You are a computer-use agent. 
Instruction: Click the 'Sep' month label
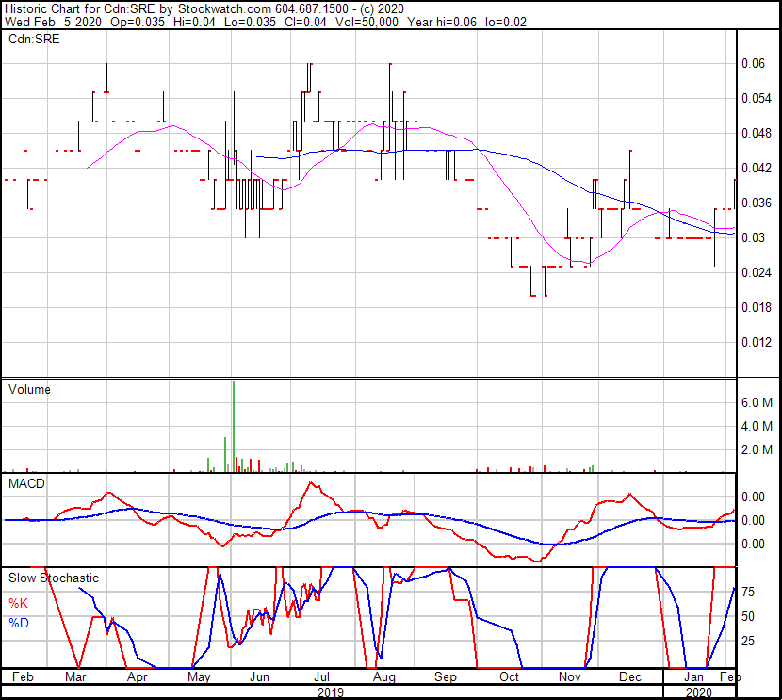pyautogui.click(x=446, y=677)
